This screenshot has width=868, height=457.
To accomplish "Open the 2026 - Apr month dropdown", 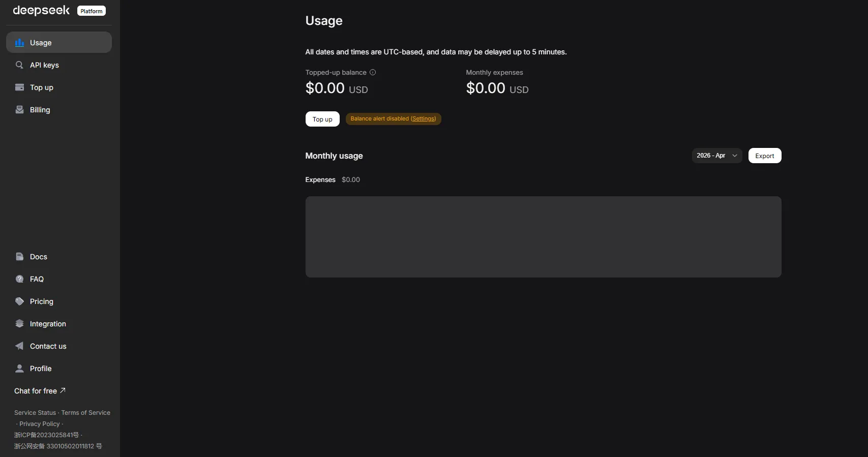I will coord(716,156).
